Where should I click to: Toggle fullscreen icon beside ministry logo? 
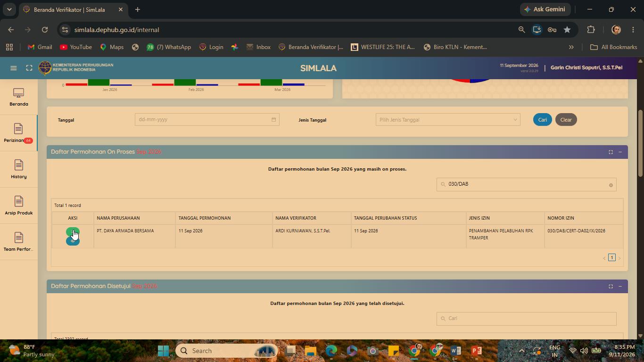coord(29,68)
